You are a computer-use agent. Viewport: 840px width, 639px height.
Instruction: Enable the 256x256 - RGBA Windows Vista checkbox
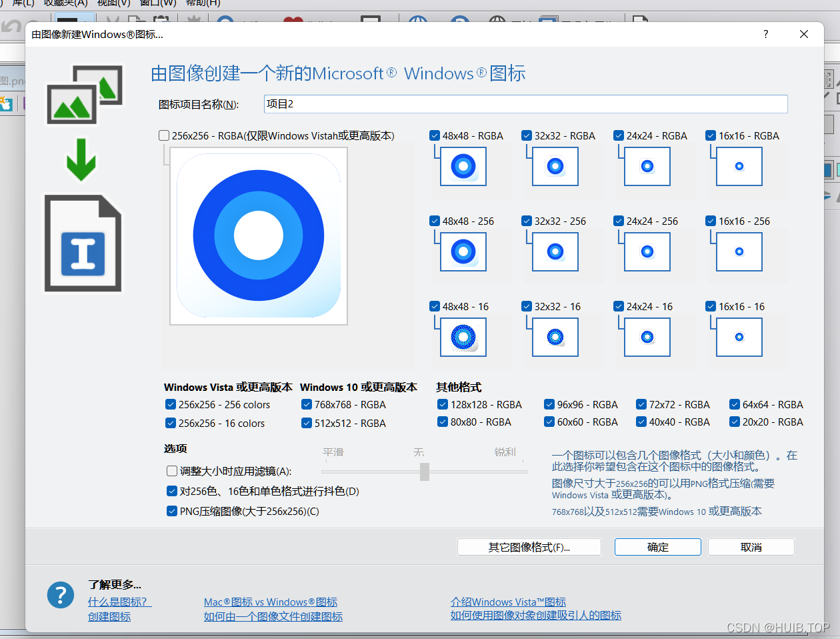pos(163,135)
